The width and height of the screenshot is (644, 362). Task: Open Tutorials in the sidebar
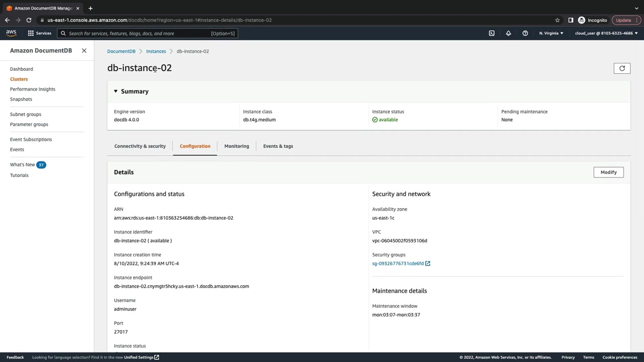[19, 175]
